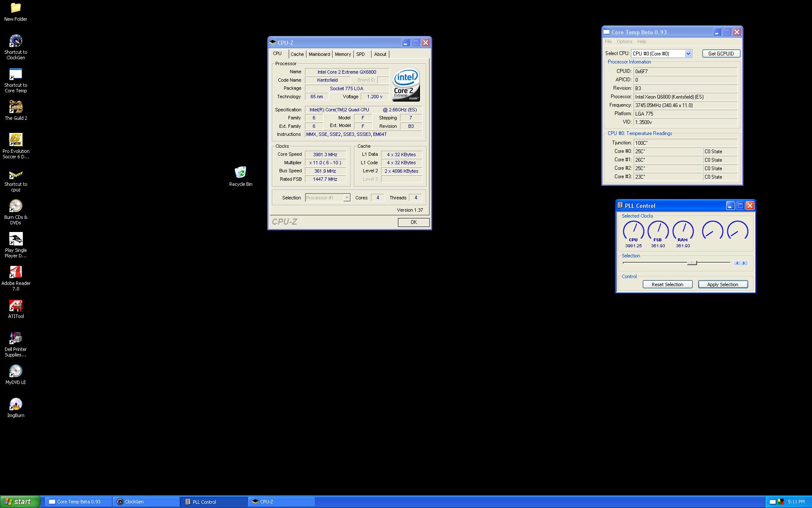Click the RAM clock dial in PLL Control
This screenshot has width=812, height=508.
[683, 231]
